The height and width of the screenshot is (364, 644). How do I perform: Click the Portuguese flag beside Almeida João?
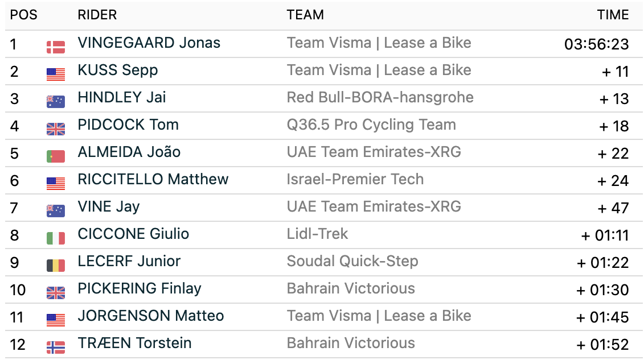(x=55, y=156)
